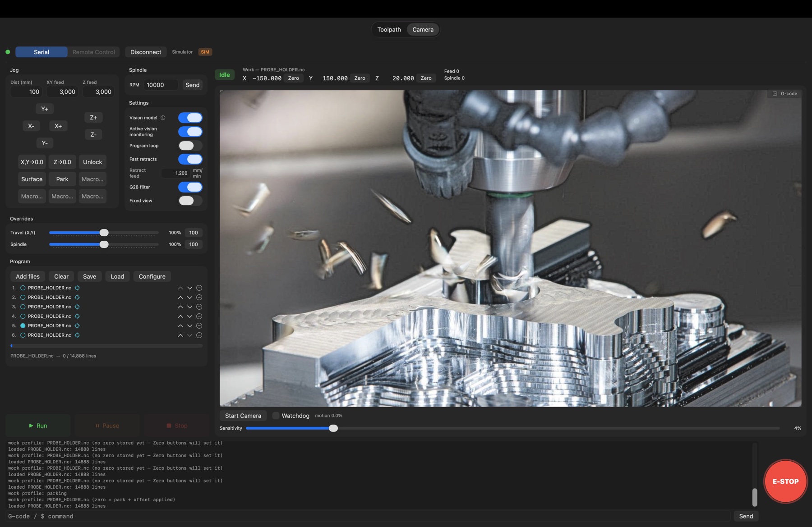Move program row 3 down
The height and width of the screenshot is (527, 812).
click(190, 307)
